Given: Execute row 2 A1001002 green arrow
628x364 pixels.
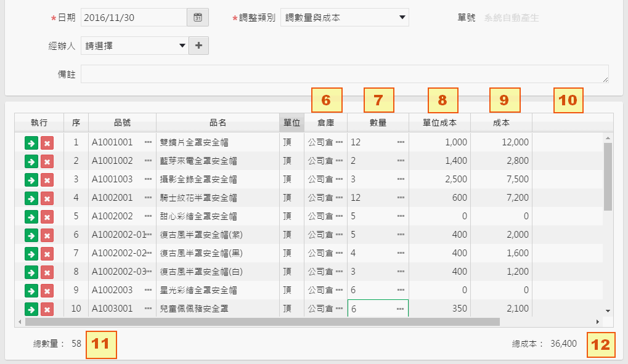Looking at the screenshot, I should pyautogui.click(x=31, y=161).
